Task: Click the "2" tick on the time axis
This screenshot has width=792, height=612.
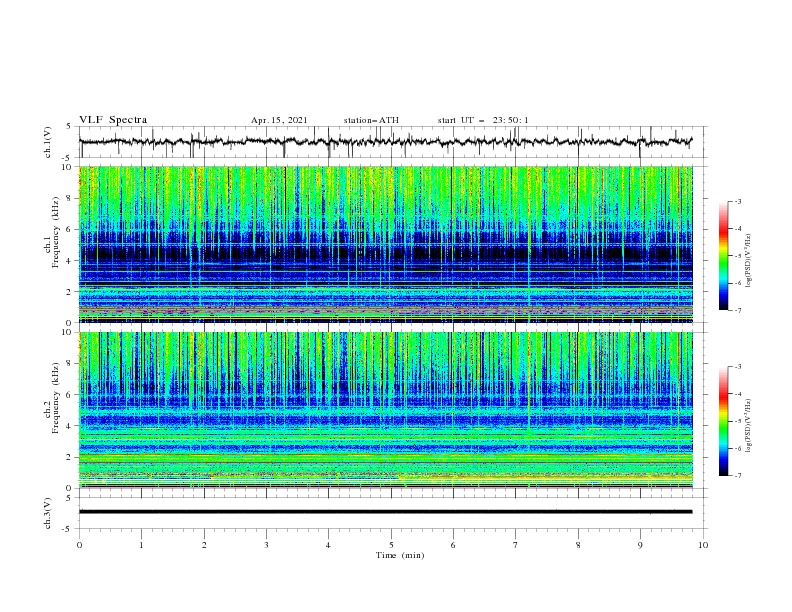Action: click(204, 545)
